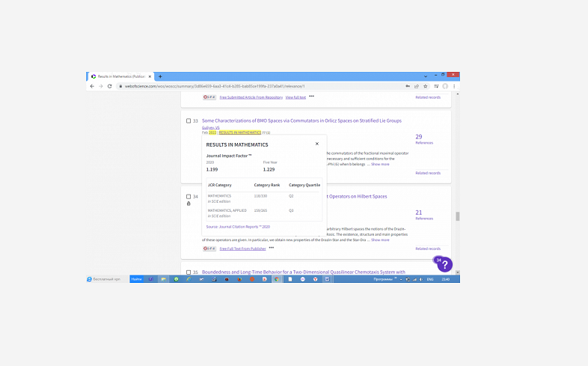Open article 'Boundedness and Long-Time Behavior' of record 35
This screenshot has width=588, height=366.
[304, 272]
